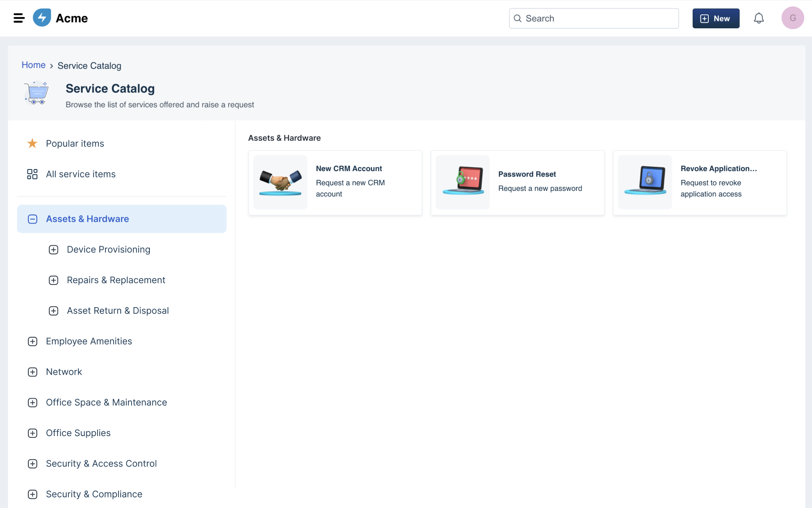Image resolution: width=812 pixels, height=508 pixels.
Task: Expand the Security & Compliance category
Action: click(33, 494)
